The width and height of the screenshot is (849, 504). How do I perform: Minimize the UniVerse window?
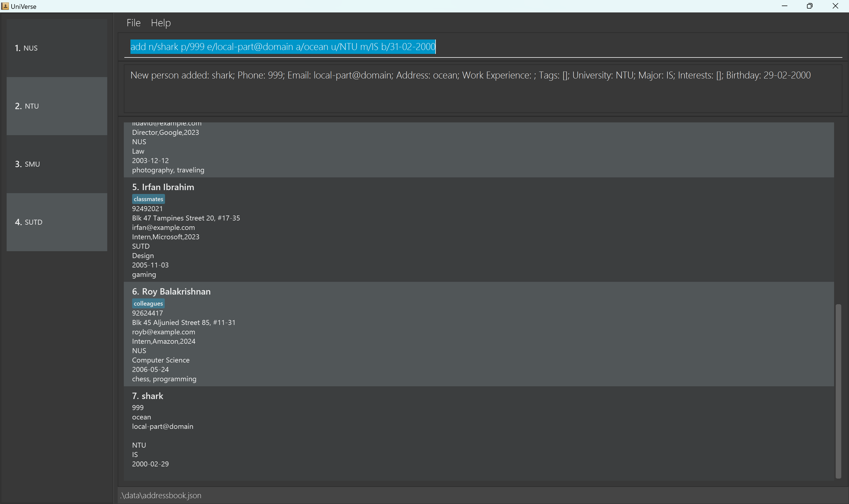click(x=785, y=6)
